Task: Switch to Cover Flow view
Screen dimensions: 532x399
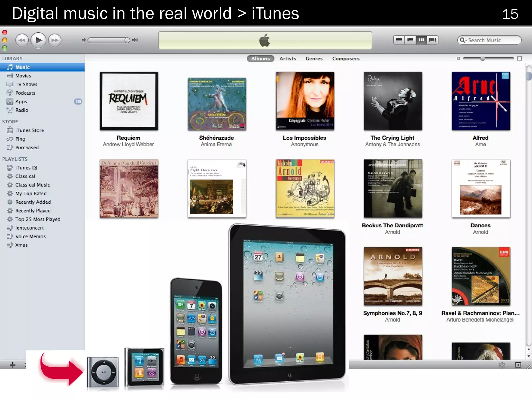Action: tap(433, 40)
